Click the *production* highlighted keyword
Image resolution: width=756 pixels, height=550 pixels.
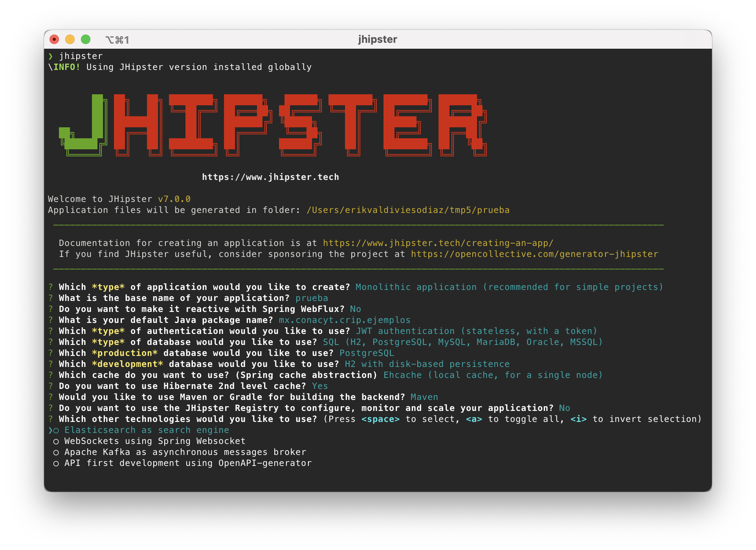[125, 353]
